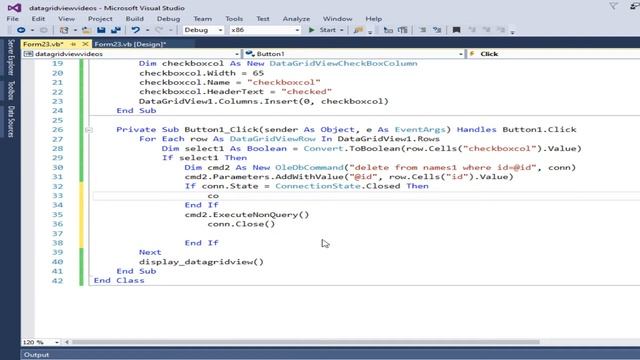Viewport: 640px width, 360px height.
Task: Open the Test menu
Action: pos(263,19)
